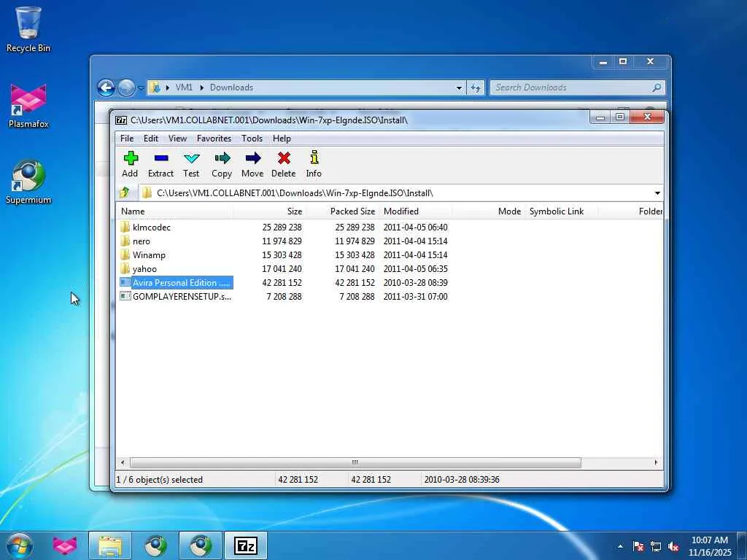Refresh the Downloads Explorer window
747x560 pixels.
476,87
